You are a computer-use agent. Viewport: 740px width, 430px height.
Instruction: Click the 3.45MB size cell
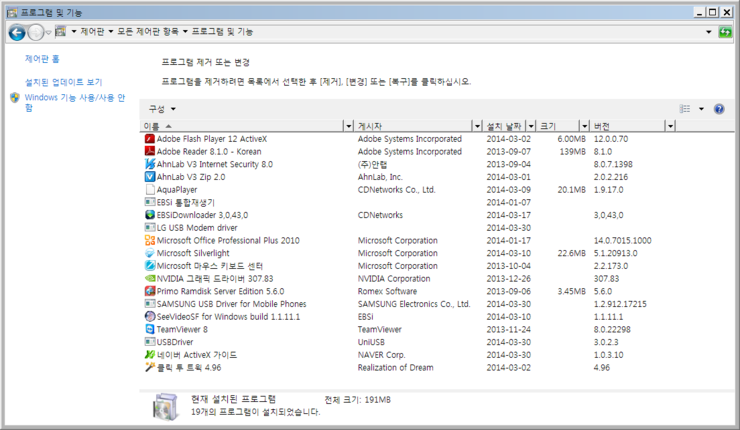tap(572, 291)
